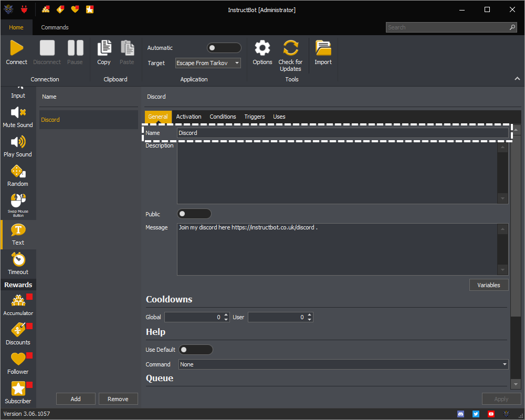Screen dimensions: 525x420
Task: Open the Commands ribbon tab
Action: tap(55, 27)
